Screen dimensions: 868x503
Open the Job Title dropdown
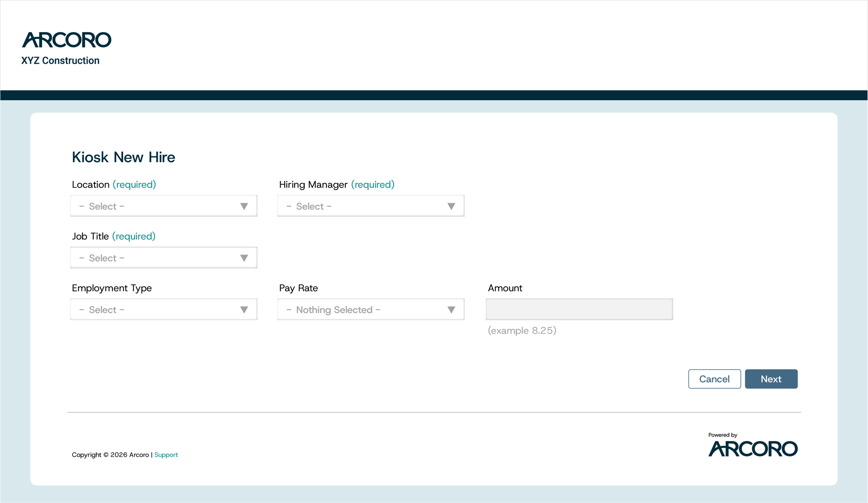point(164,258)
